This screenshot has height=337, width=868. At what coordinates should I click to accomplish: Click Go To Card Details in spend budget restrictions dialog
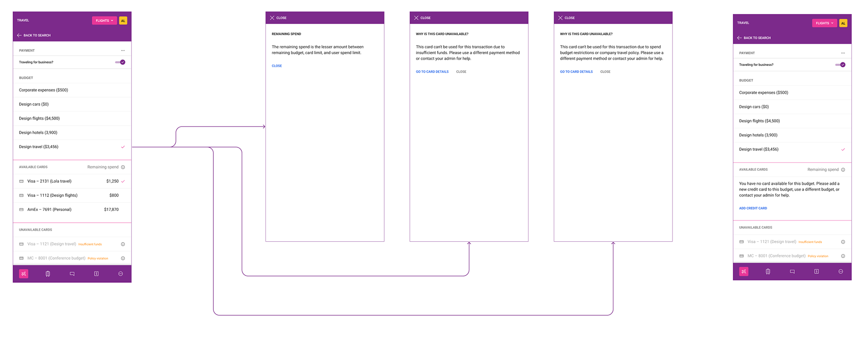[x=576, y=72]
